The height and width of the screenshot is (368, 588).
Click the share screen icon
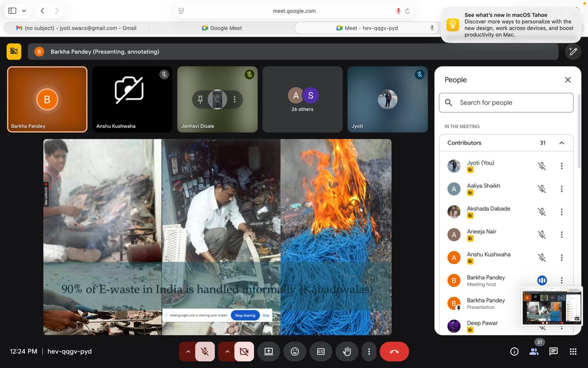pyautogui.click(x=269, y=351)
